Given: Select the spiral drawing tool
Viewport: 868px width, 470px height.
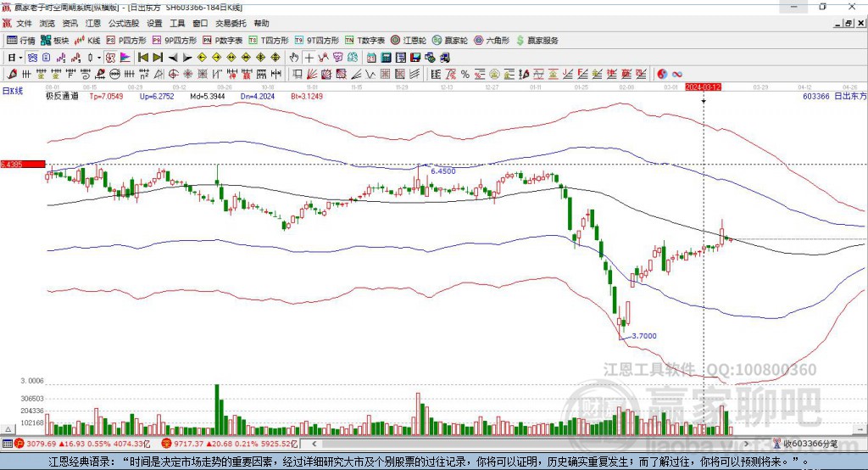Looking at the screenshot, I should [x=86, y=75].
